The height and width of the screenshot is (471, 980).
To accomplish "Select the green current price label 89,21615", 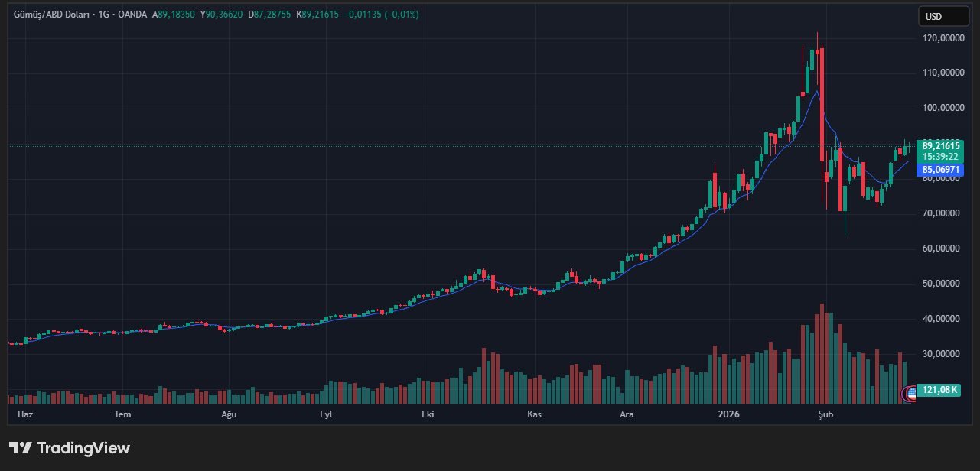I will pyautogui.click(x=941, y=145).
